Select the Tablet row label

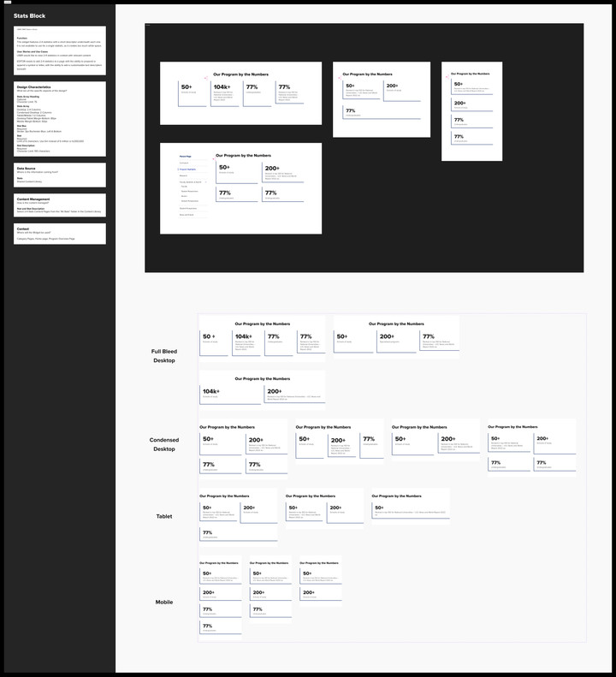(164, 516)
